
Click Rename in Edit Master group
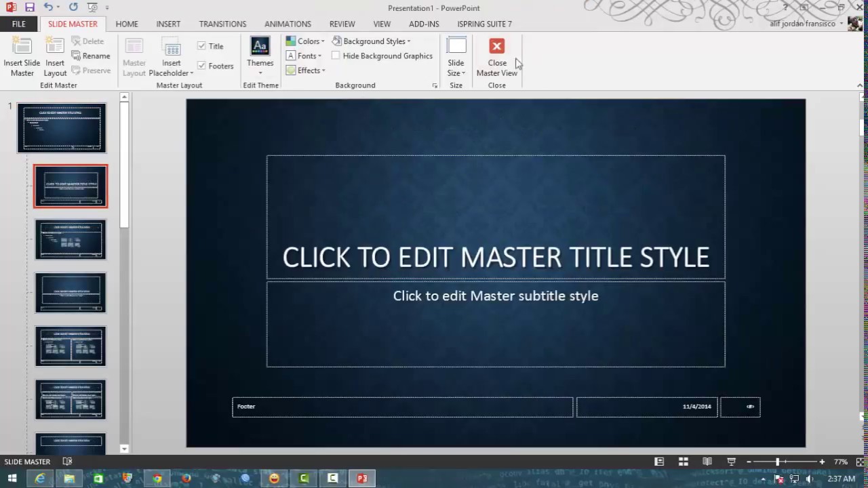[x=90, y=56]
